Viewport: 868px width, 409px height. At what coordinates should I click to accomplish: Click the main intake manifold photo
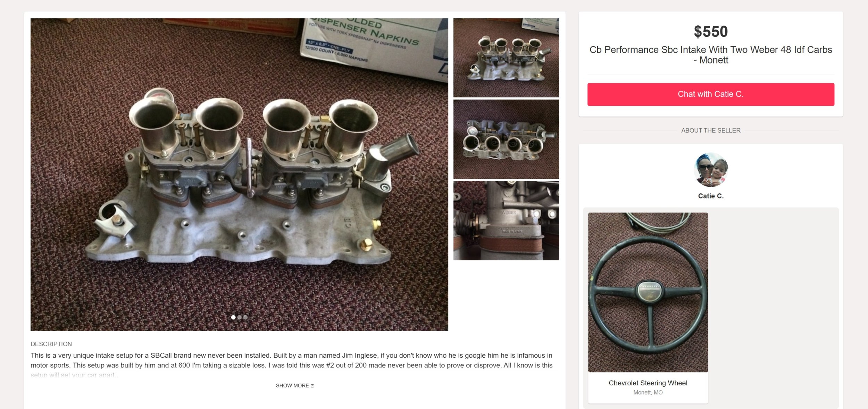(x=239, y=175)
